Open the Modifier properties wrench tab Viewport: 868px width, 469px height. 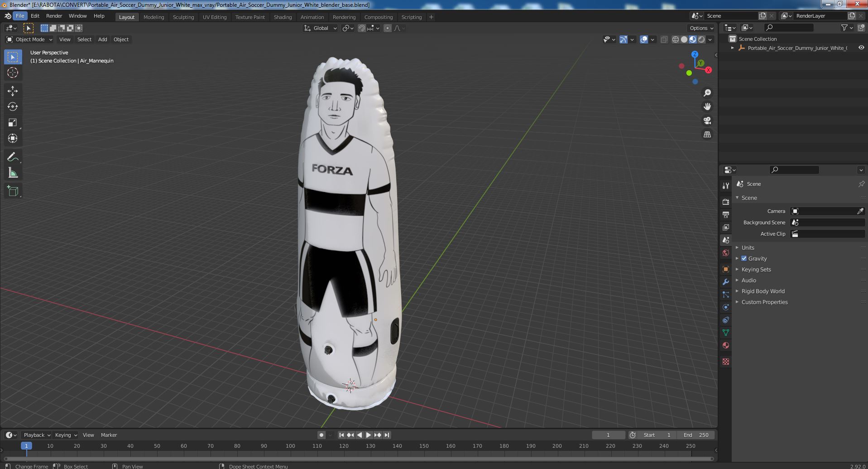[726, 282]
